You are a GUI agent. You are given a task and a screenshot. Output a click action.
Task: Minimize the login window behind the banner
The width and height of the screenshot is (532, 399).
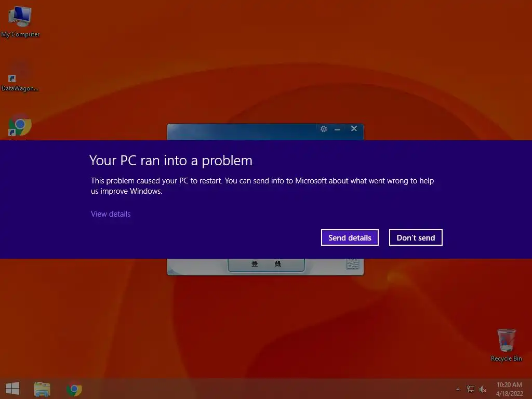[x=337, y=129]
